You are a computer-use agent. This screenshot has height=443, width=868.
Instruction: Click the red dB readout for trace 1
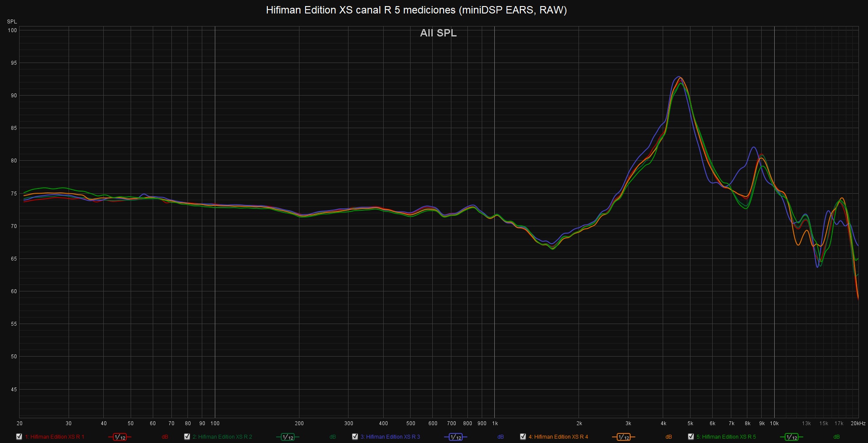(165, 437)
